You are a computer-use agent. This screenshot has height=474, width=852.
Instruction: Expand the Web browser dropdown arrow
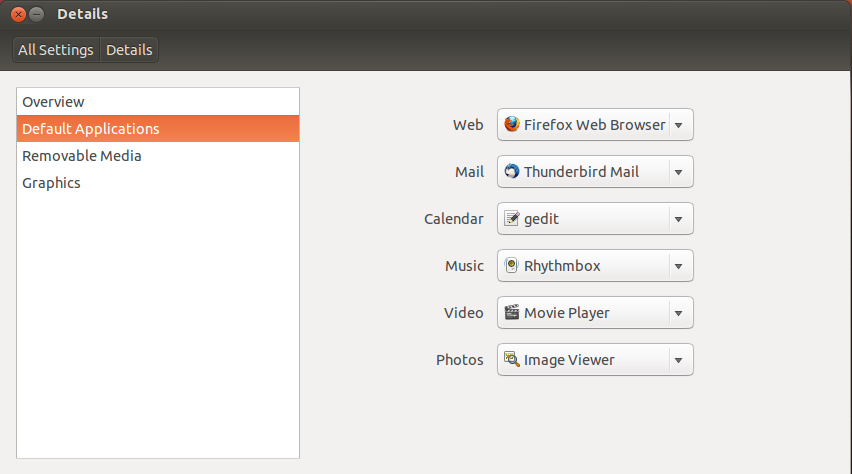point(679,125)
